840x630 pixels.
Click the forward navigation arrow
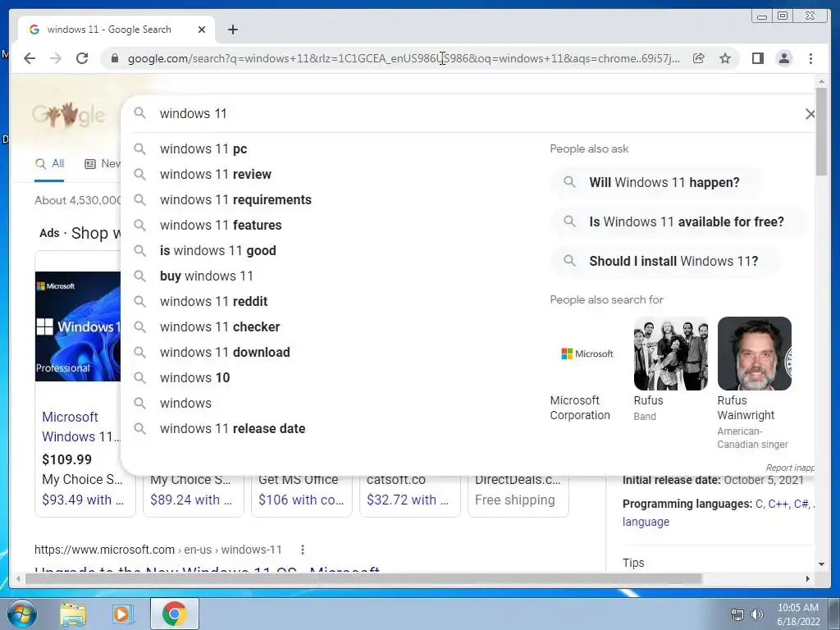point(56,58)
